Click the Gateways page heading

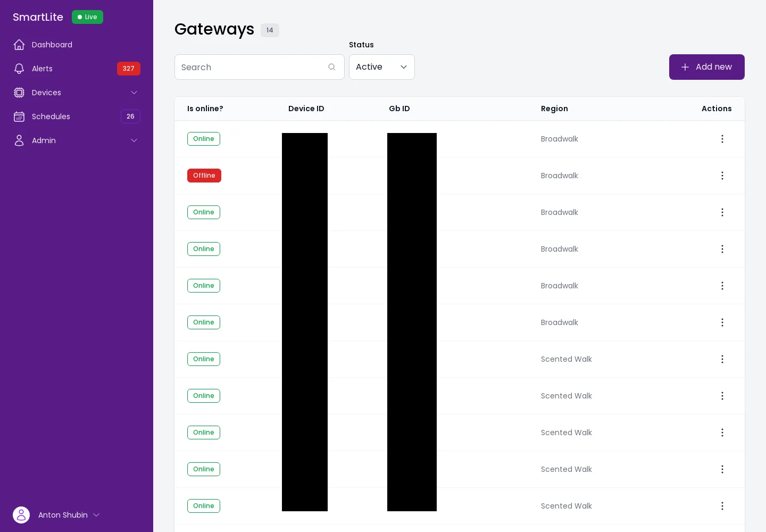click(x=214, y=29)
